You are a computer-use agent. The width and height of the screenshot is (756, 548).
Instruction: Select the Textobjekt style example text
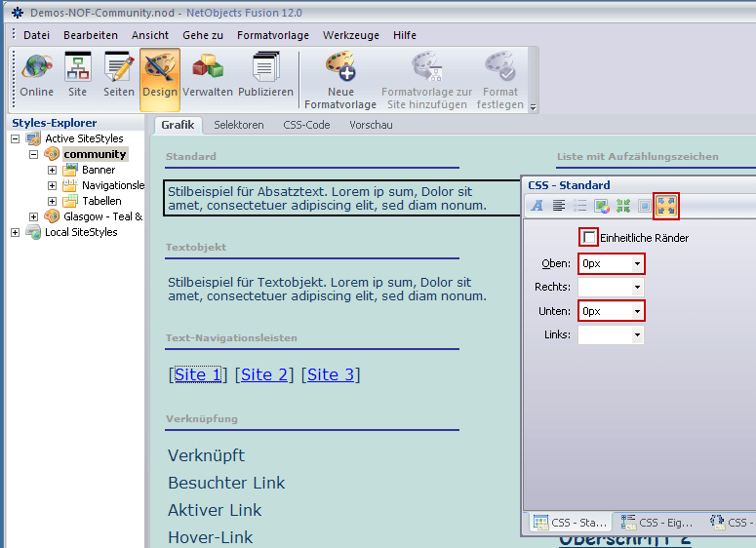click(328, 290)
